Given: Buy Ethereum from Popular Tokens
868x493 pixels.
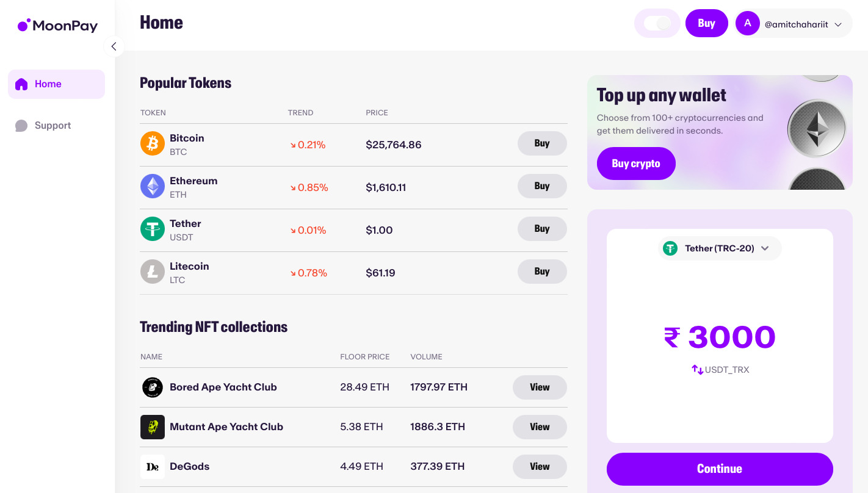Looking at the screenshot, I should tap(541, 186).
